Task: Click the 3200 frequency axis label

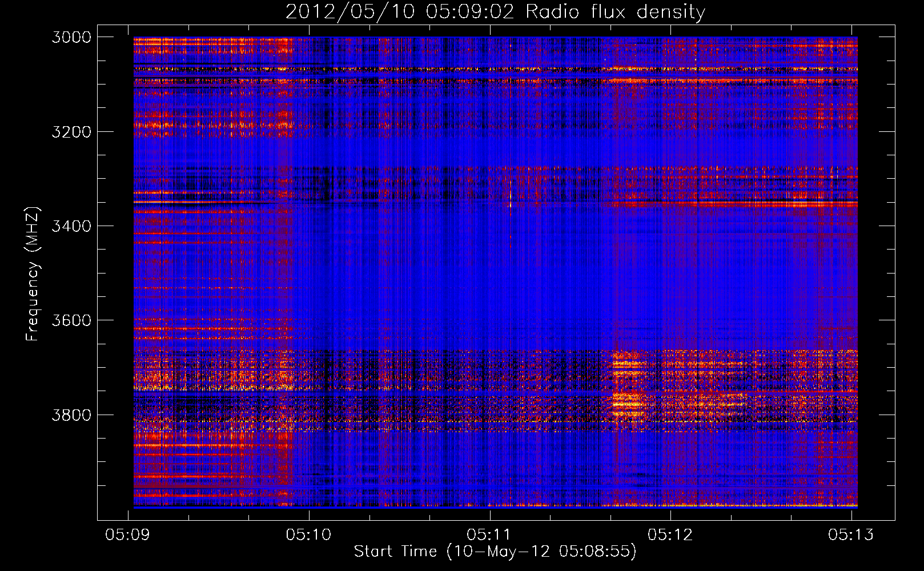Action: tap(71, 132)
